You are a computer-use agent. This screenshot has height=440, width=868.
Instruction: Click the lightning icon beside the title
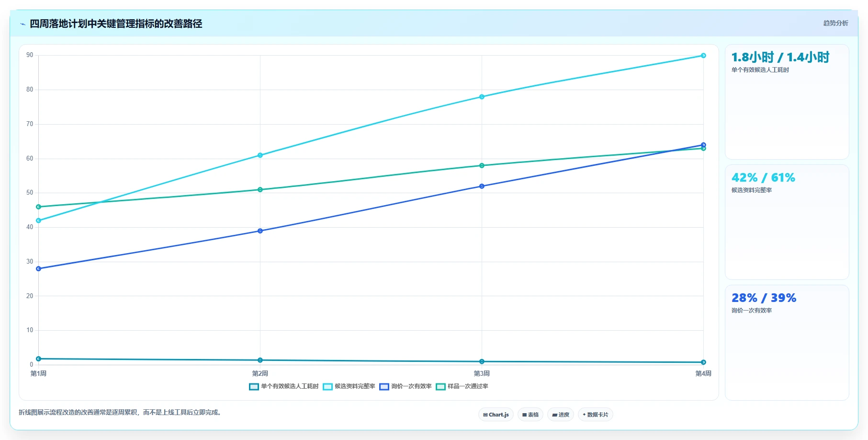coord(23,24)
